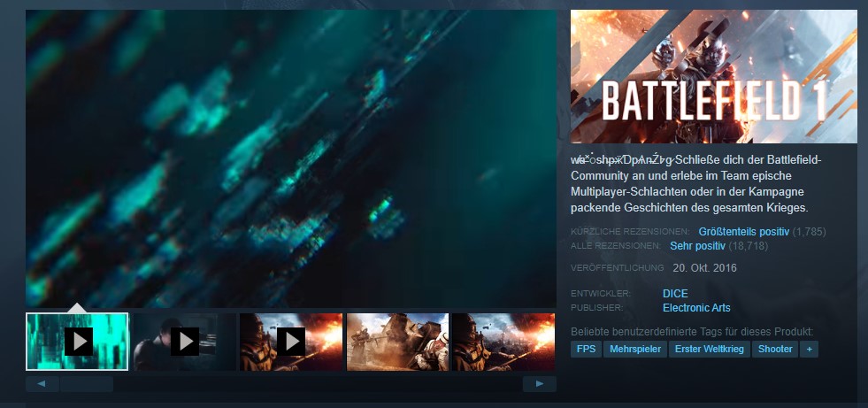Open the desert battle screenshot thumbnail
This screenshot has height=408, width=868.
397,342
